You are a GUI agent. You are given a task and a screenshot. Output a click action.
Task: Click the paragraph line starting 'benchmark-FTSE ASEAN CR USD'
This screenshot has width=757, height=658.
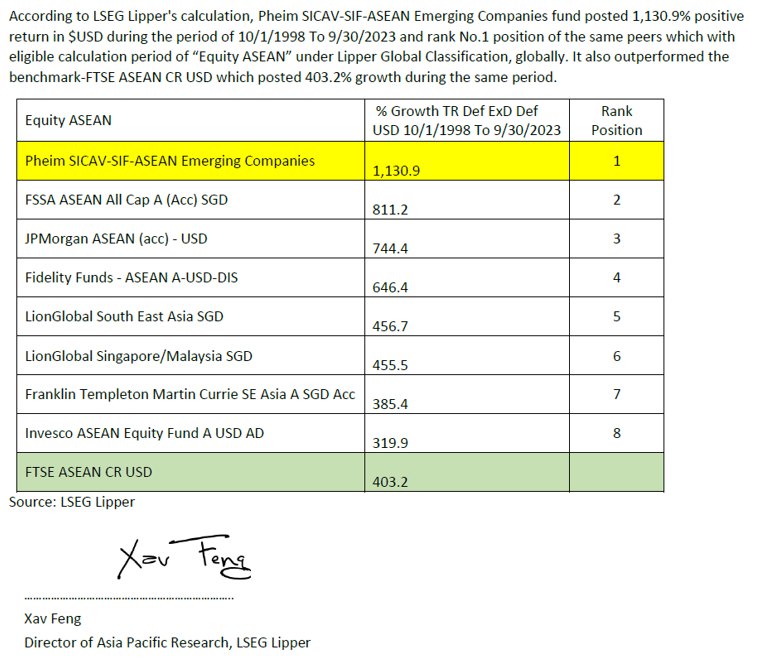[x=283, y=77]
